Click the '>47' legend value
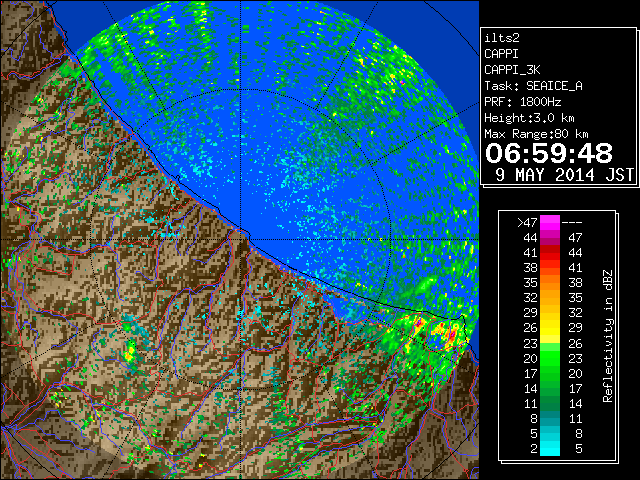 coord(527,222)
